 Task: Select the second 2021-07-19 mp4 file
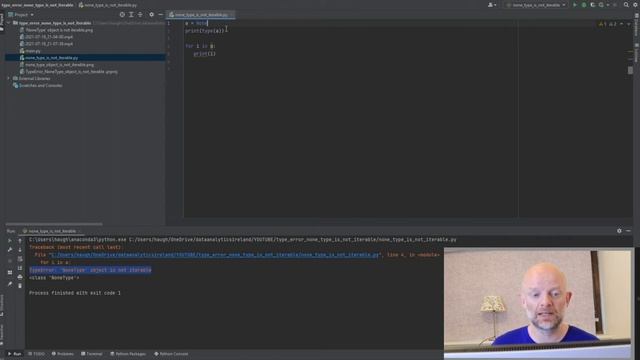(46, 44)
